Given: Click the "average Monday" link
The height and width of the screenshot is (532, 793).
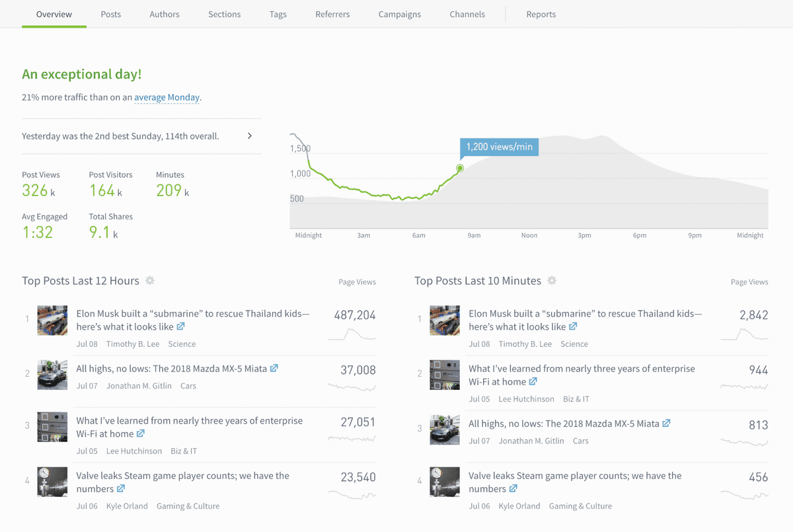Looking at the screenshot, I should click(x=167, y=98).
